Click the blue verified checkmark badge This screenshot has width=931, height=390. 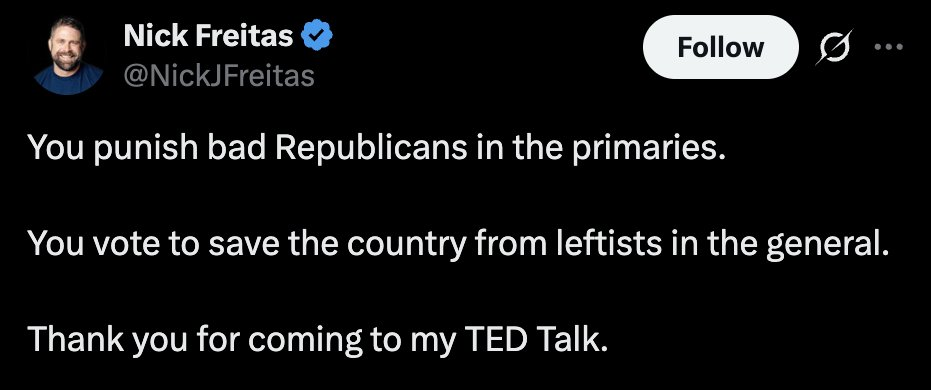(x=316, y=37)
